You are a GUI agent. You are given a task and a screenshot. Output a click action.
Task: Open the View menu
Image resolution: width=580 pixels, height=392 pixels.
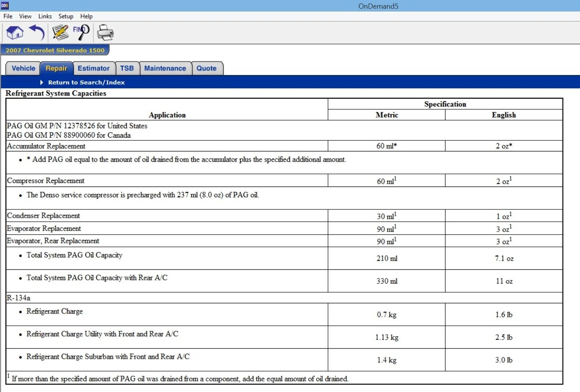(25, 16)
